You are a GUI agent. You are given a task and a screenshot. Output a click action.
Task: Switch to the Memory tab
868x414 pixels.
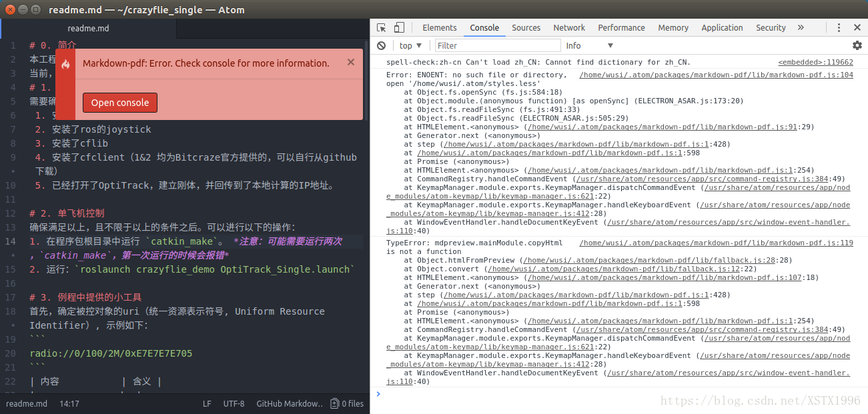click(x=673, y=27)
